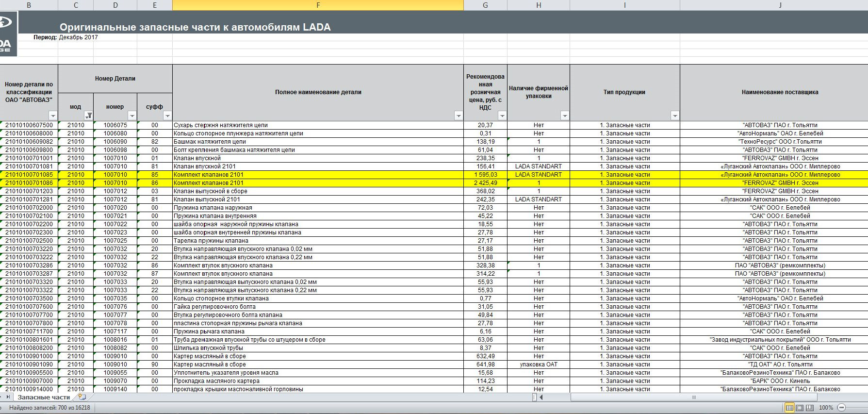
Task: Select cell 'Уплотнитель указателя уровня масла'
Action: click(318, 373)
